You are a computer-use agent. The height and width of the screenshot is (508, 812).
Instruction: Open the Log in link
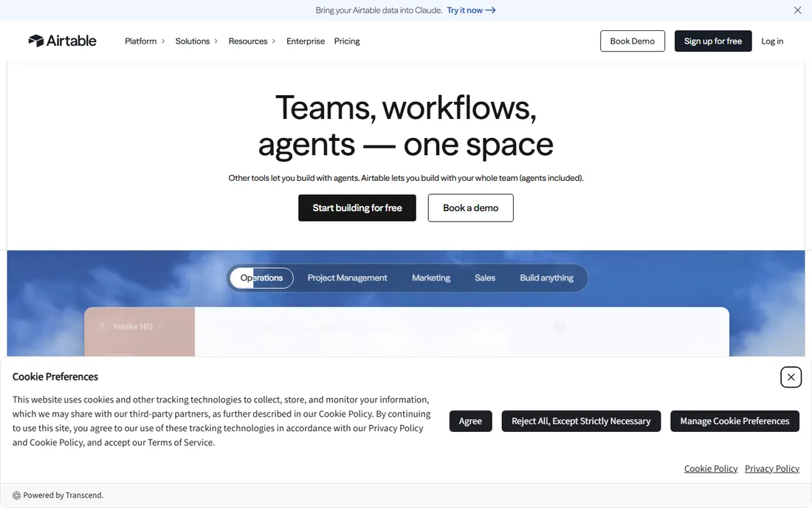pyautogui.click(x=772, y=41)
